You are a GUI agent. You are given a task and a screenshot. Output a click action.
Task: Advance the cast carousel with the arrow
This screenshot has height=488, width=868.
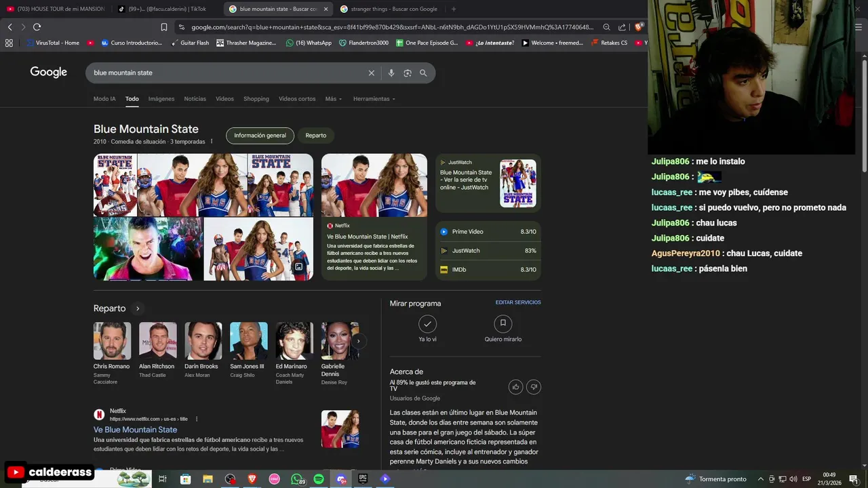pyautogui.click(x=358, y=341)
